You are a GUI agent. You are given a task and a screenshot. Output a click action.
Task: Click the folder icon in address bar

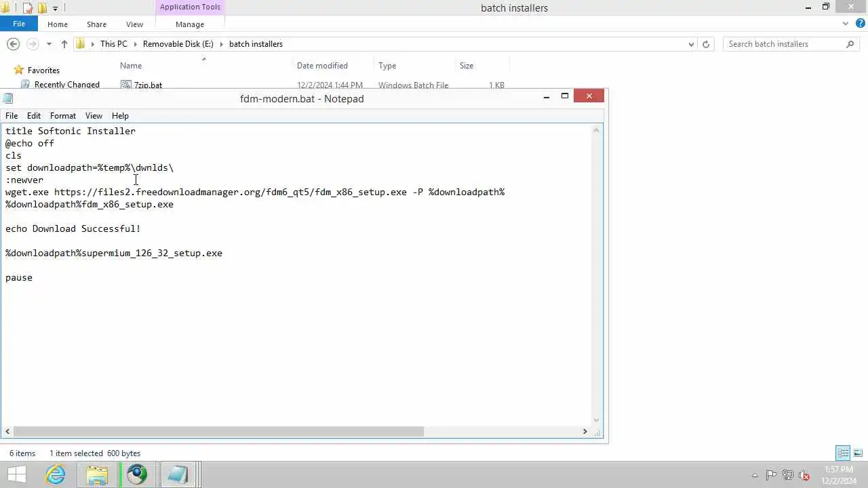pos(81,44)
